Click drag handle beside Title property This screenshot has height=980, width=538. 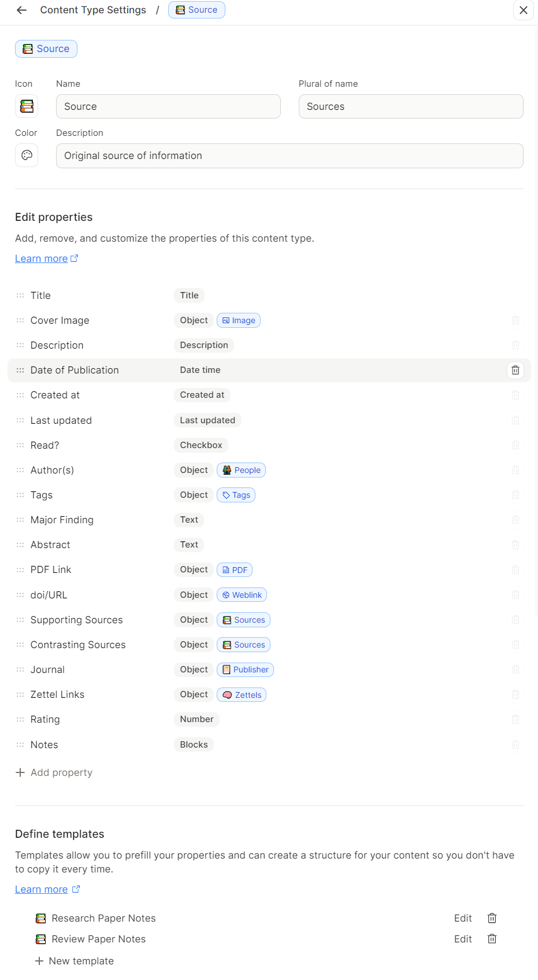(x=20, y=295)
